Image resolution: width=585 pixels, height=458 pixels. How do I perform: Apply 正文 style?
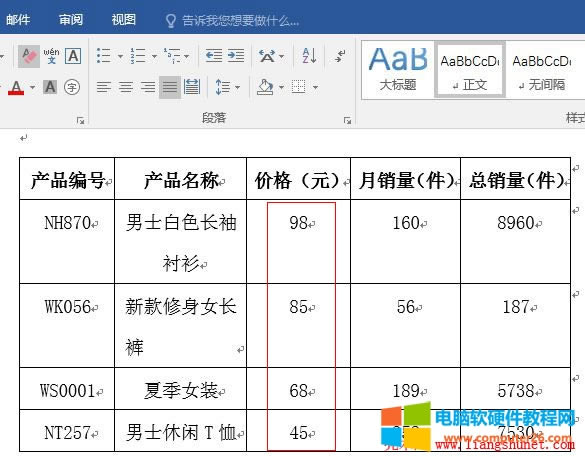point(470,70)
